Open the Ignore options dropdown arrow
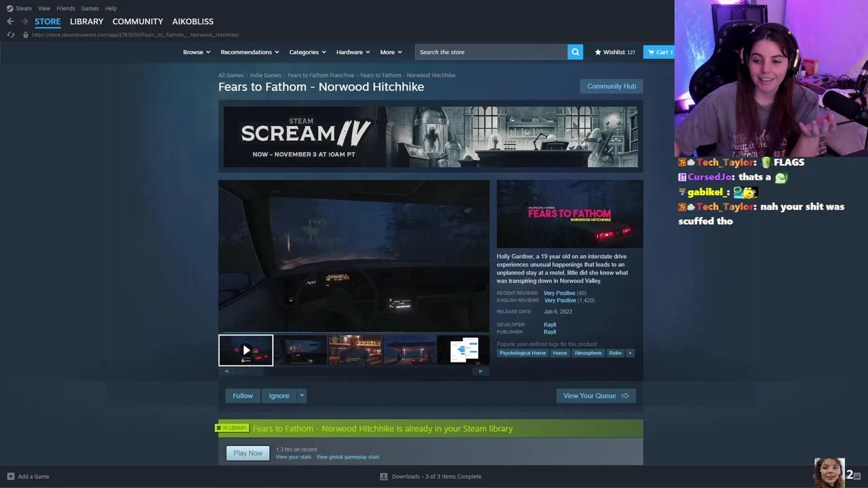This screenshot has width=868, height=488. pyautogui.click(x=302, y=396)
